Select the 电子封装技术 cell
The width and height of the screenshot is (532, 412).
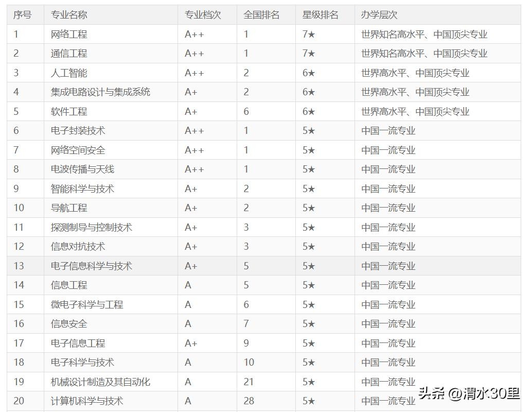click(x=78, y=131)
